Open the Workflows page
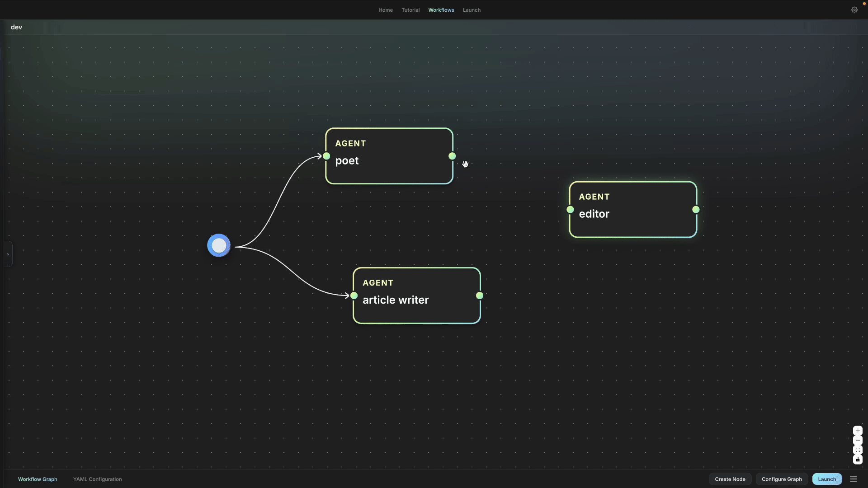The image size is (868, 488). tap(441, 10)
